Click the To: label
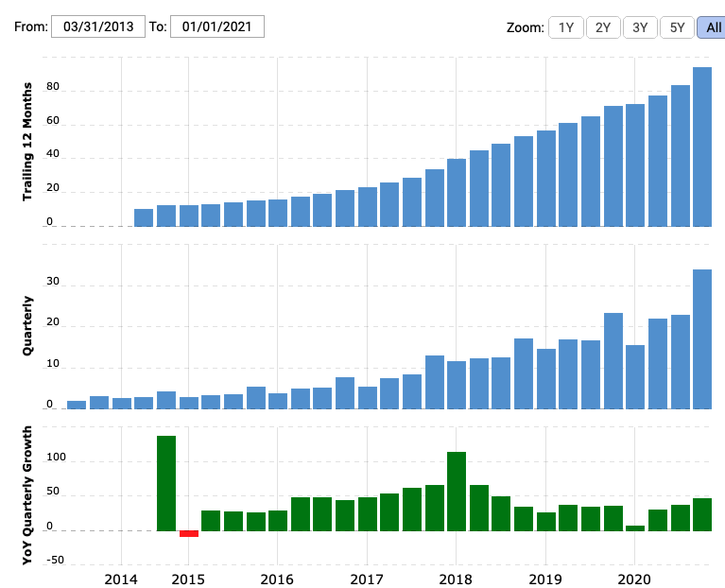Viewport: 725px width, 588px height. coord(158,26)
